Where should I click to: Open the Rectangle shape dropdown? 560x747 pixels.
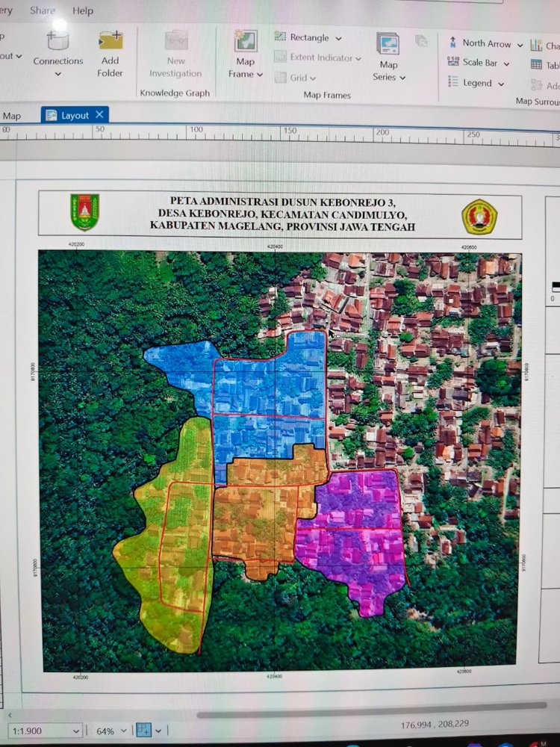[x=338, y=38]
